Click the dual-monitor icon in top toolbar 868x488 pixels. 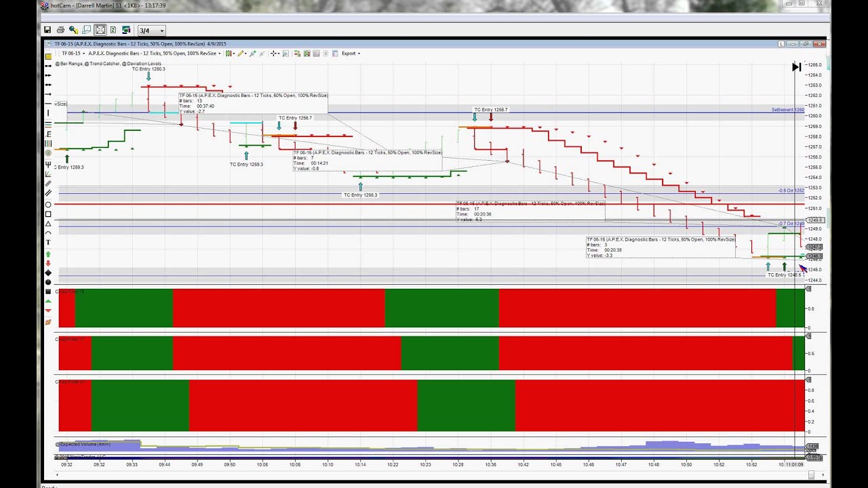click(126, 30)
